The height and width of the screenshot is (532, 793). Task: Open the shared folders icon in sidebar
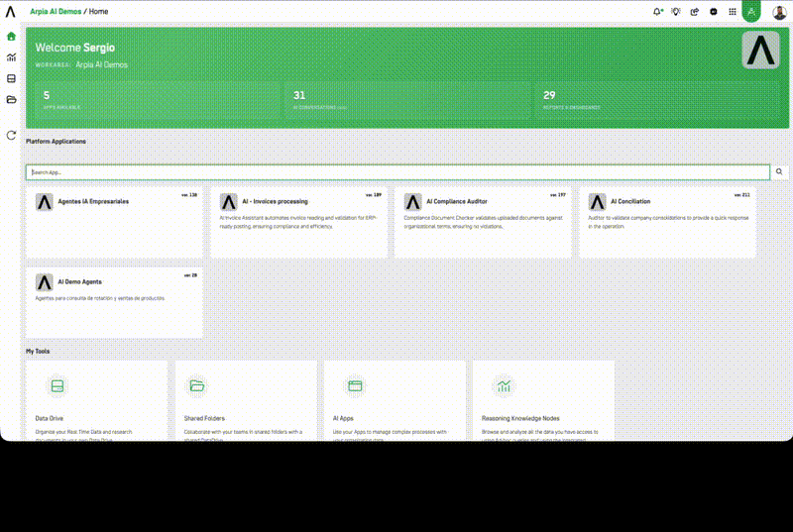pos(11,99)
